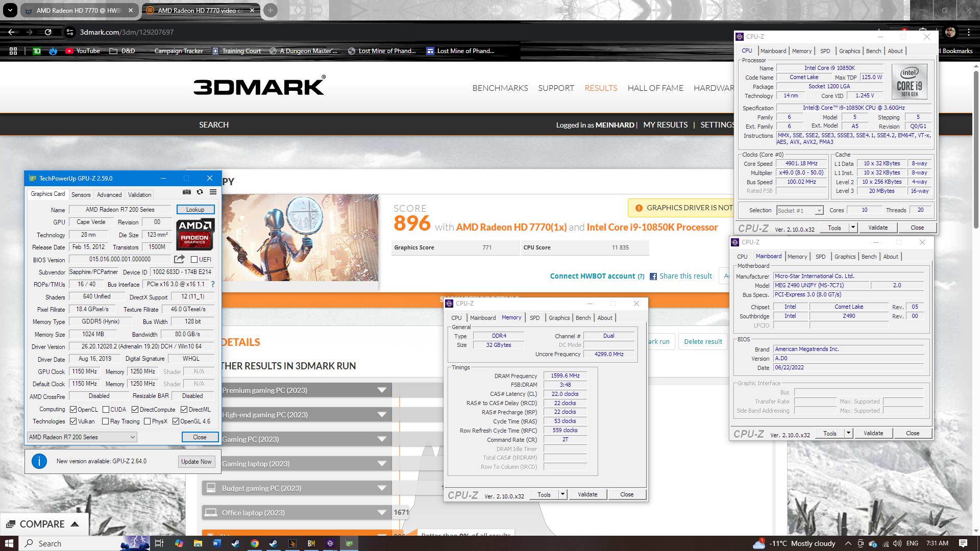Click the Delete result button
980x551 pixels.
[x=703, y=342]
